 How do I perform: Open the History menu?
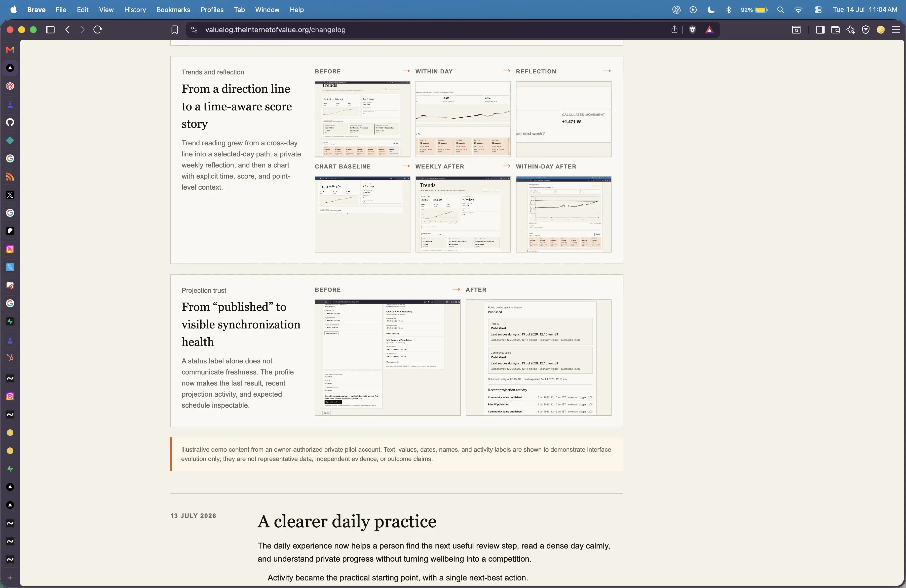(135, 10)
